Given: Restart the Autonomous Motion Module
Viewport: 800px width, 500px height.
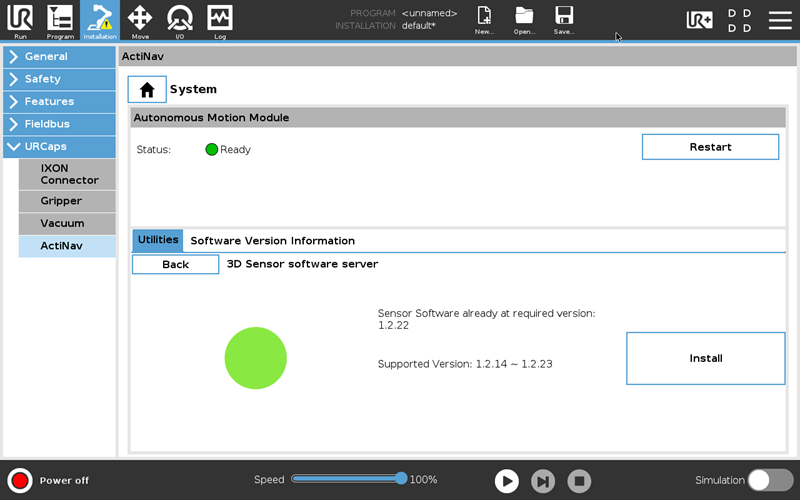Looking at the screenshot, I should click(710, 147).
